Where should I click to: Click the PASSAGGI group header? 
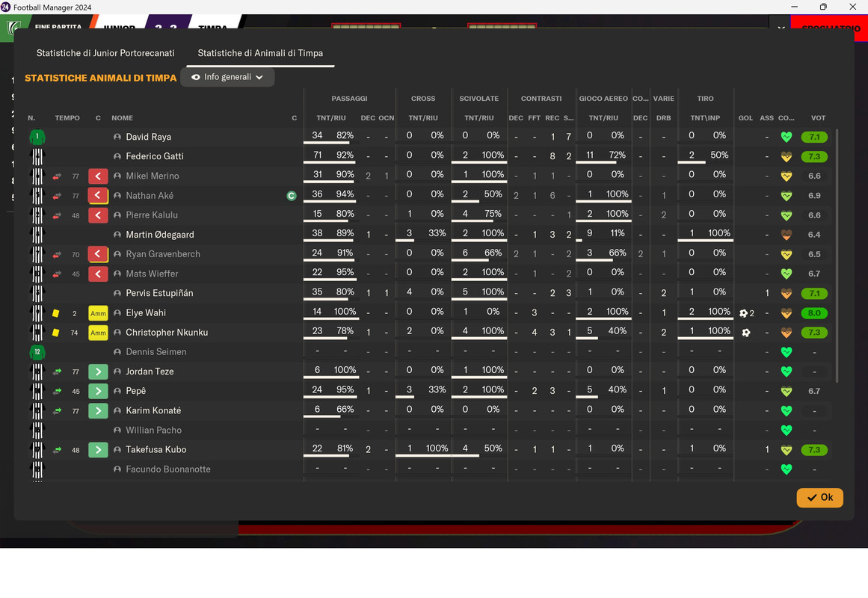click(x=349, y=99)
